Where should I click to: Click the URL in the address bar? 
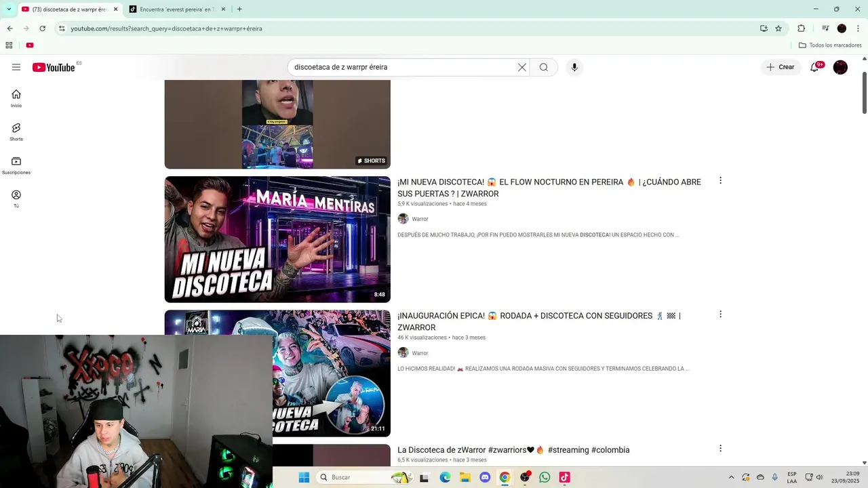(x=166, y=28)
